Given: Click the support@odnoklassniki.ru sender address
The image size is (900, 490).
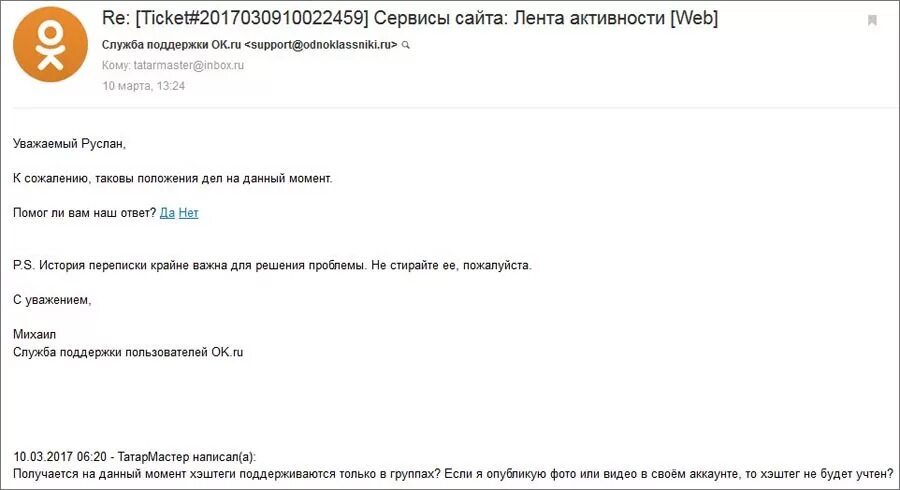Looking at the screenshot, I should coord(321,45).
